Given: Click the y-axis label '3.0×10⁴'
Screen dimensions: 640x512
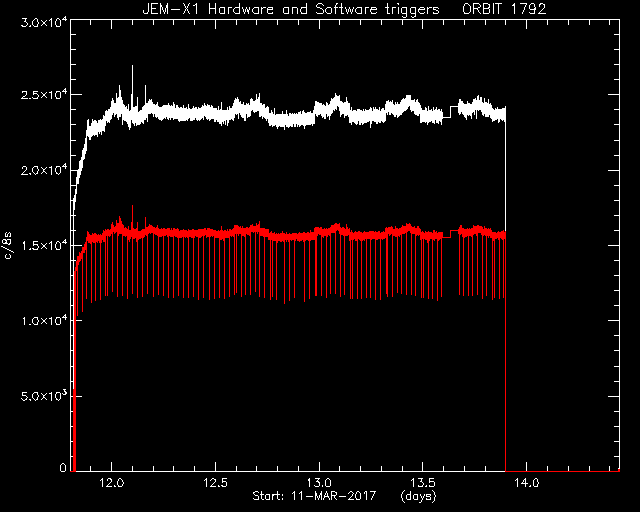Looking at the screenshot, I should pyautogui.click(x=44, y=23).
